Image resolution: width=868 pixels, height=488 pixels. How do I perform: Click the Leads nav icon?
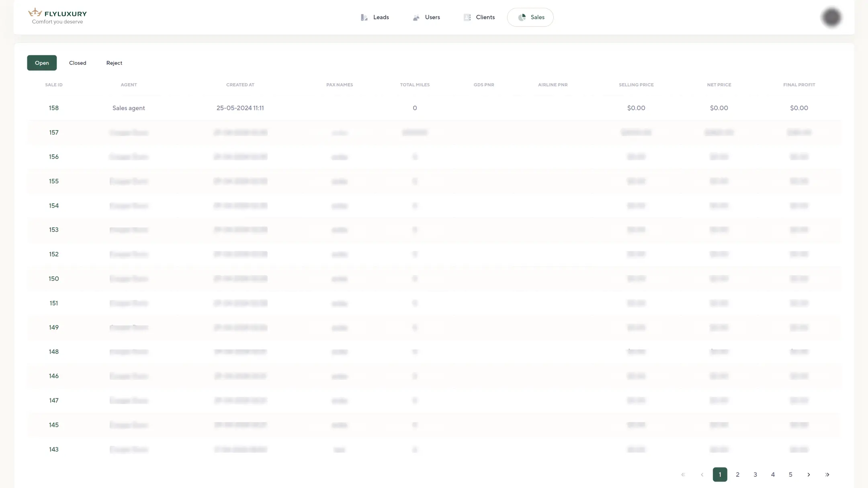(364, 17)
